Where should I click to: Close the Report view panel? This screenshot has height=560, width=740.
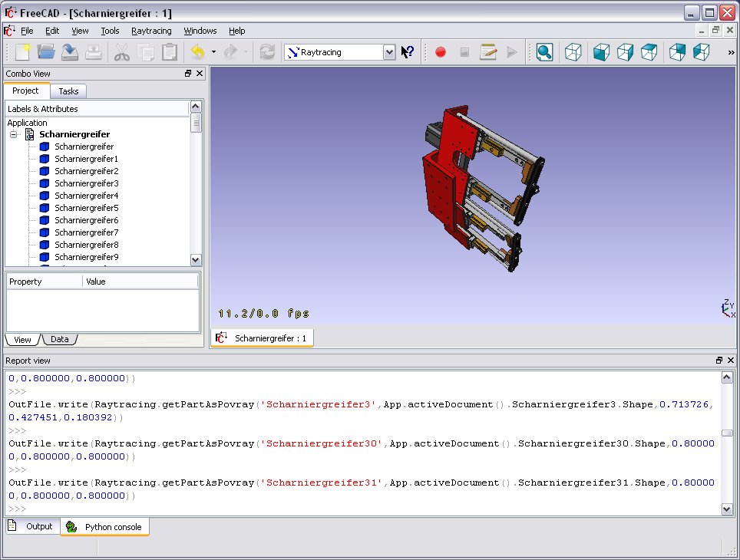pos(731,361)
